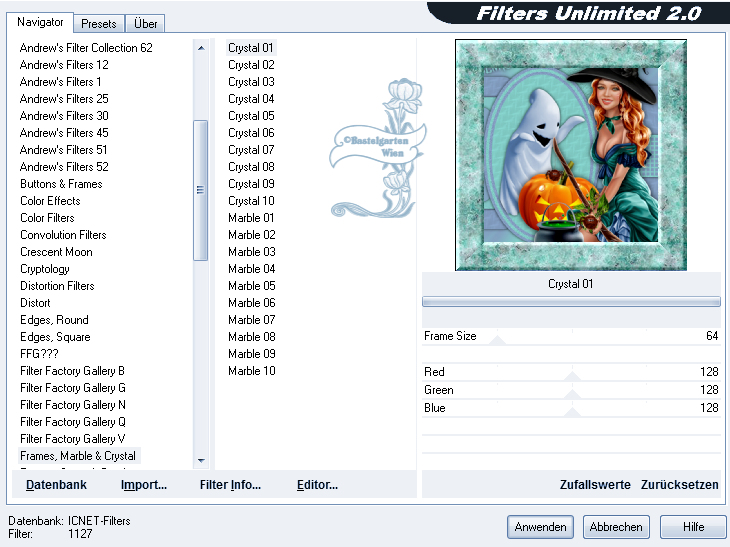The height and width of the screenshot is (547, 730).
Task: Select Andrew's Filter Collection 62
Action: click(86, 48)
